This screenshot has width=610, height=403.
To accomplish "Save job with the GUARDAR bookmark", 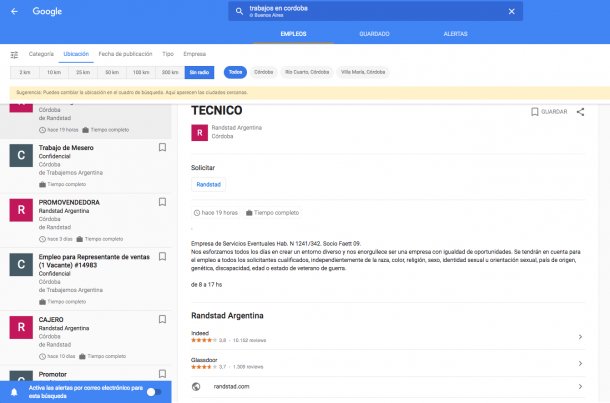I will coord(548,112).
